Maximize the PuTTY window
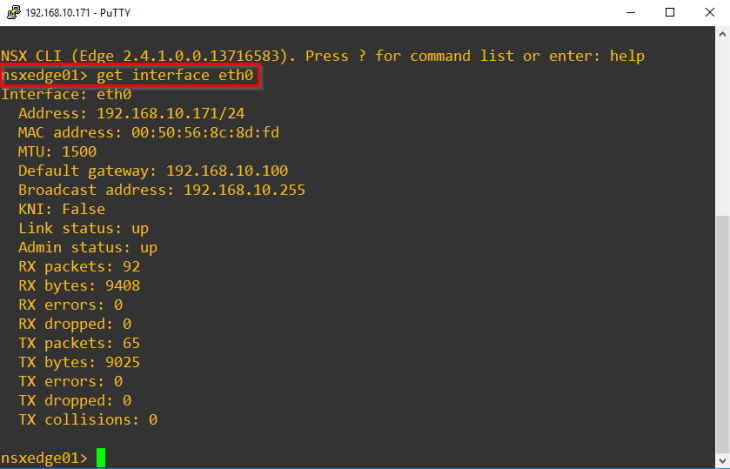Image resolution: width=730 pixels, height=469 pixels. click(x=670, y=12)
